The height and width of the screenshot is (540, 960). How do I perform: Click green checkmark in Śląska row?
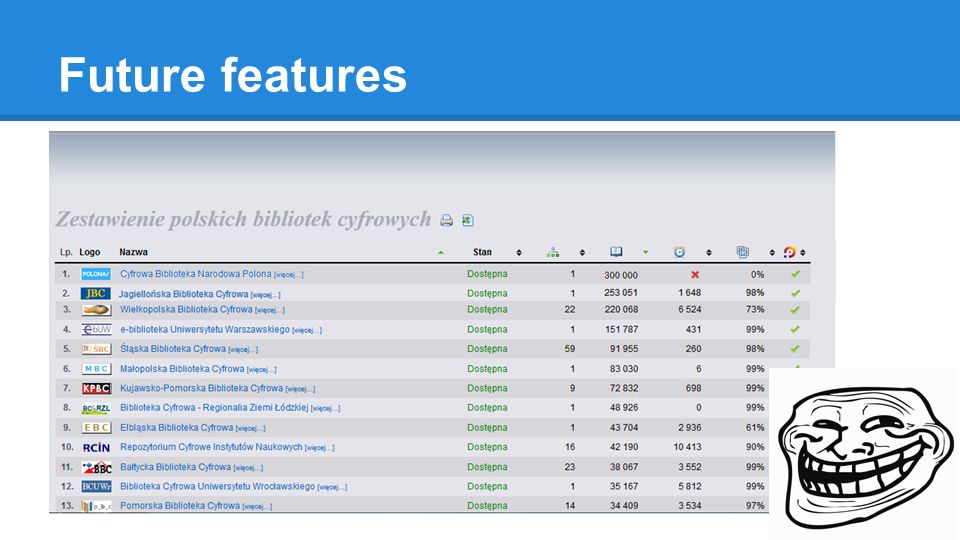point(795,349)
